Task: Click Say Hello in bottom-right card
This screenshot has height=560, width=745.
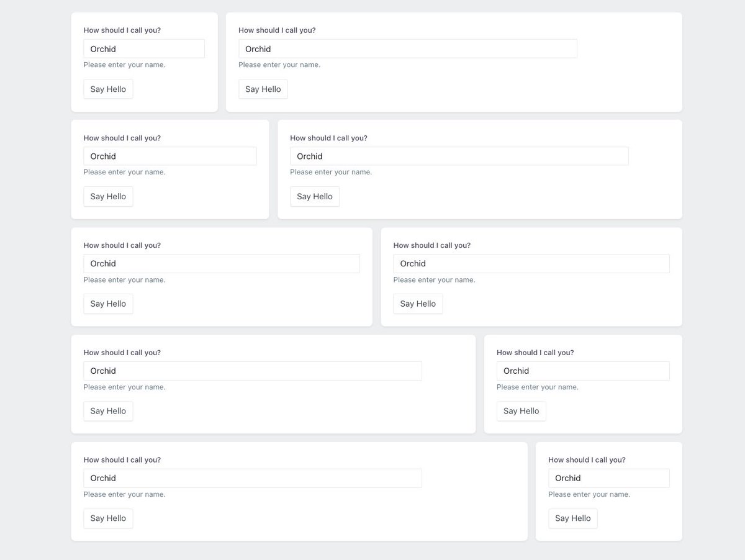Action: click(573, 518)
